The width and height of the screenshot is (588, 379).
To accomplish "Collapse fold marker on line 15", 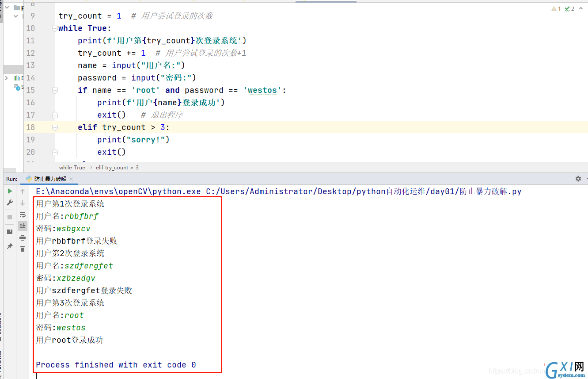I will [55, 90].
